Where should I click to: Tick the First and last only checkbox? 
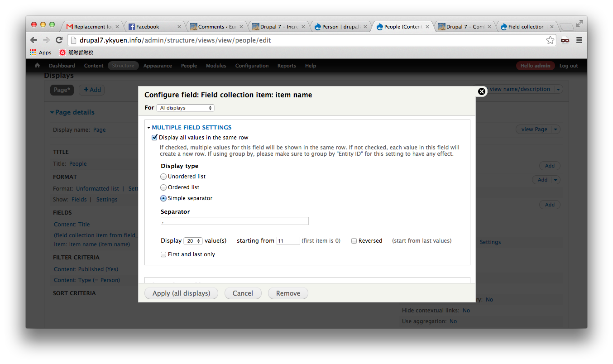pyautogui.click(x=163, y=254)
